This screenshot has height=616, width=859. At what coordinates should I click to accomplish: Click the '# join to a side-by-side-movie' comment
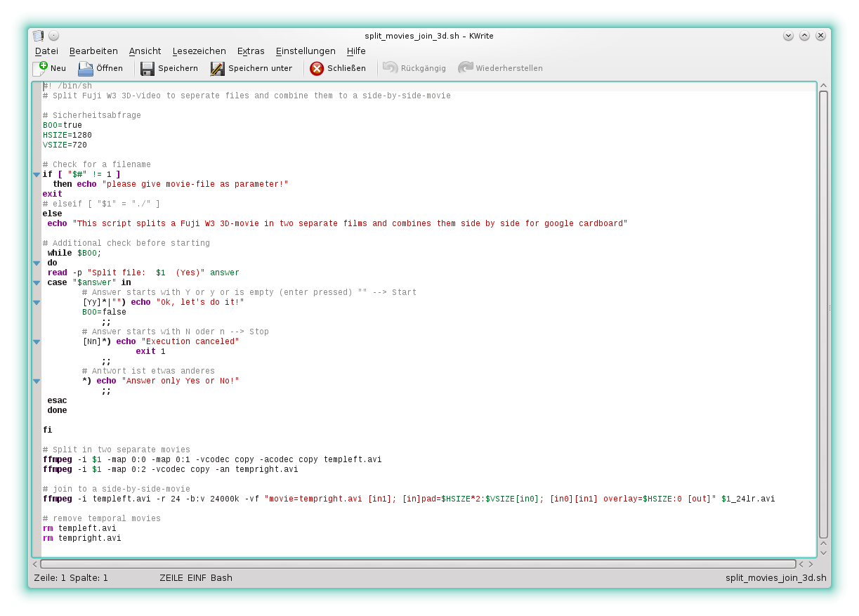(x=117, y=489)
